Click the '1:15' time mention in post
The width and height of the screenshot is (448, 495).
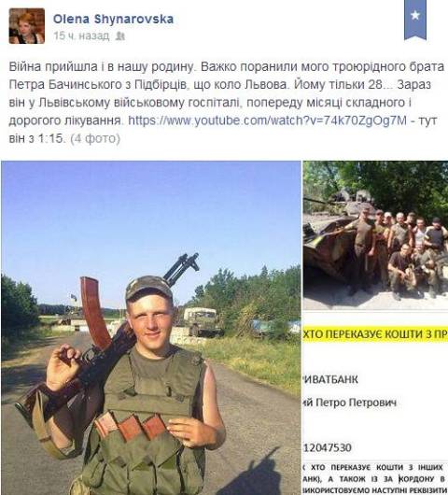tap(50, 138)
